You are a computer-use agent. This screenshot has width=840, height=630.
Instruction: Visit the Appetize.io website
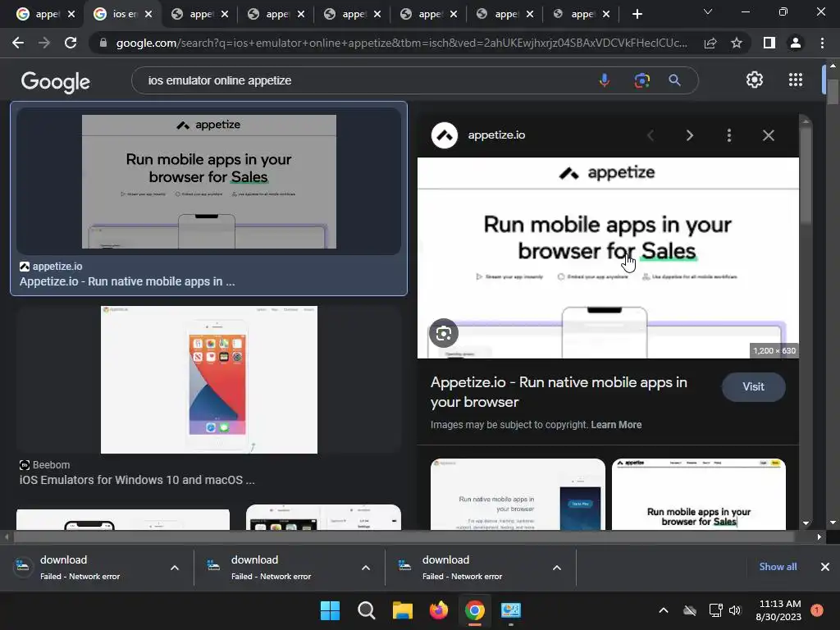click(753, 387)
